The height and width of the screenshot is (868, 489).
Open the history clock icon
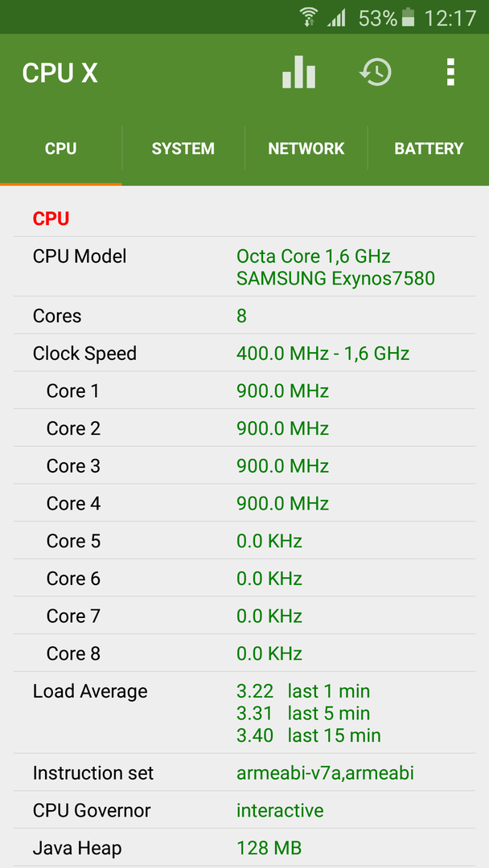(x=376, y=72)
